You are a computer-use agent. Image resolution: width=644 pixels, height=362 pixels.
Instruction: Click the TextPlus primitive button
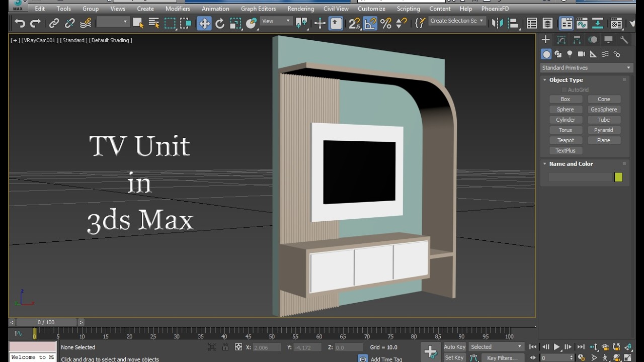[566, 151]
